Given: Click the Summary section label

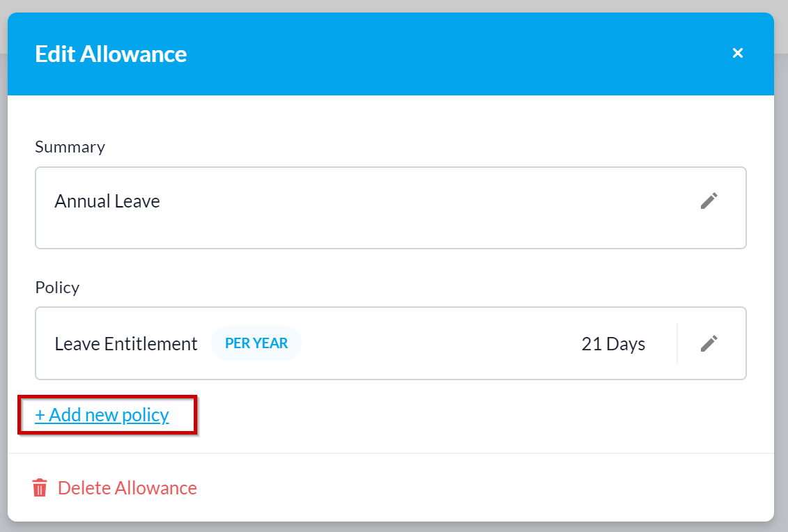Looking at the screenshot, I should [x=70, y=147].
